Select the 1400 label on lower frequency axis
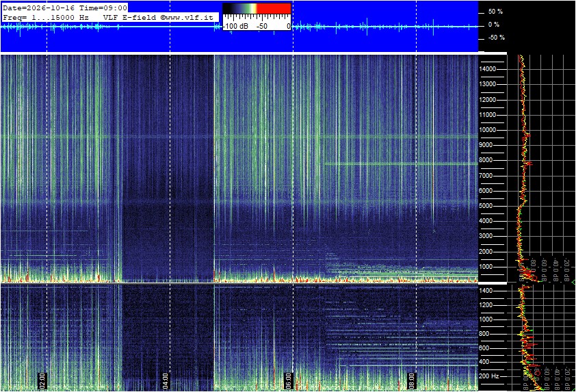This screenshot has height=392, width=576. [486, 291]
